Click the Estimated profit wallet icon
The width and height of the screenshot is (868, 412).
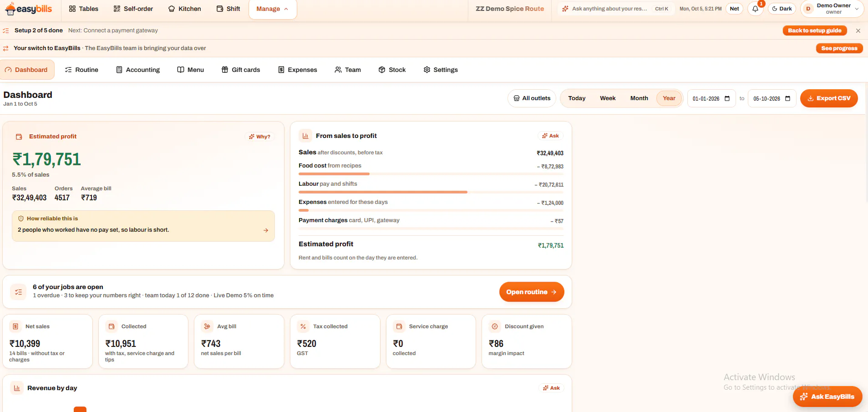coord(19,137)
